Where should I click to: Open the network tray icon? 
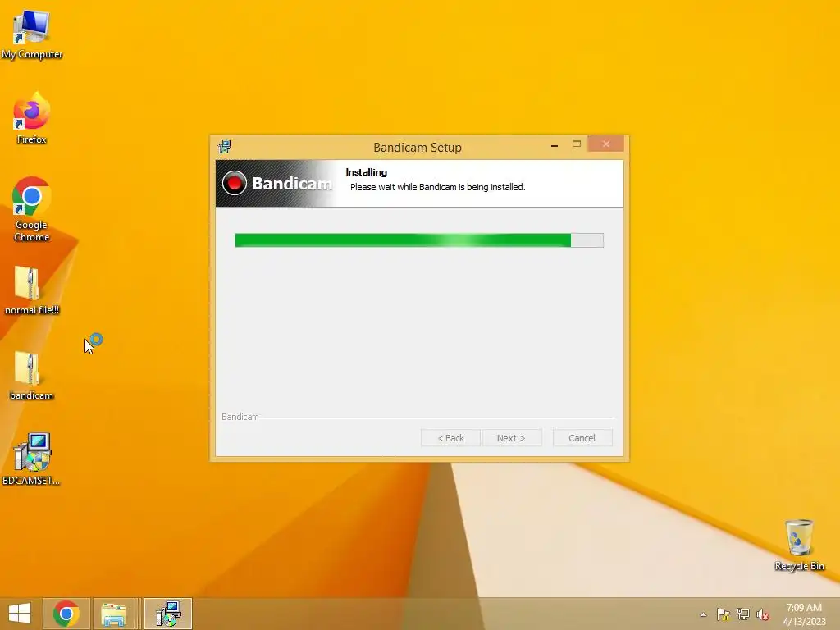[743, 614]
